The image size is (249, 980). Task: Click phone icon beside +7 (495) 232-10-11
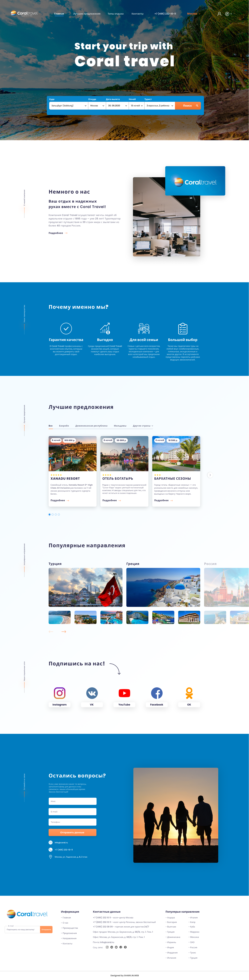[50, 849]
